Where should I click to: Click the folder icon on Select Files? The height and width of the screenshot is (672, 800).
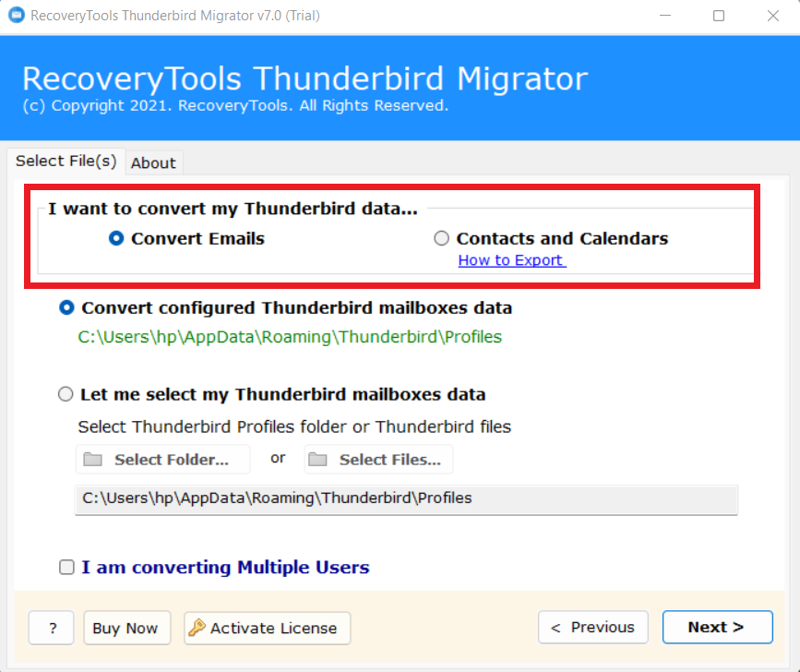click(x=317, y=459)
